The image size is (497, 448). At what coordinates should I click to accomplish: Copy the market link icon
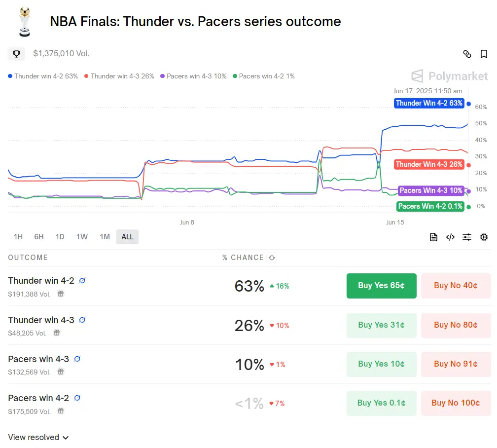(467, 54)
